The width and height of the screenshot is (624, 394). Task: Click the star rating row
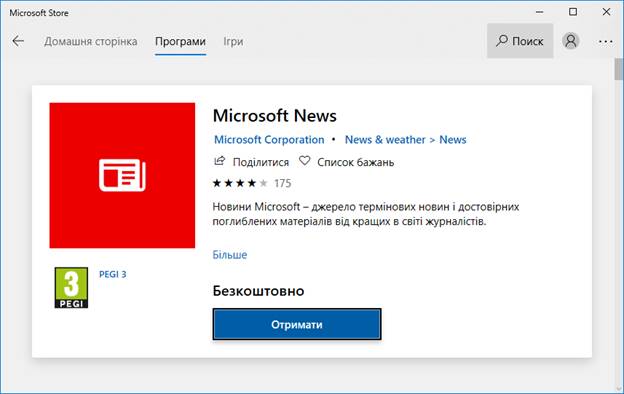240,183
